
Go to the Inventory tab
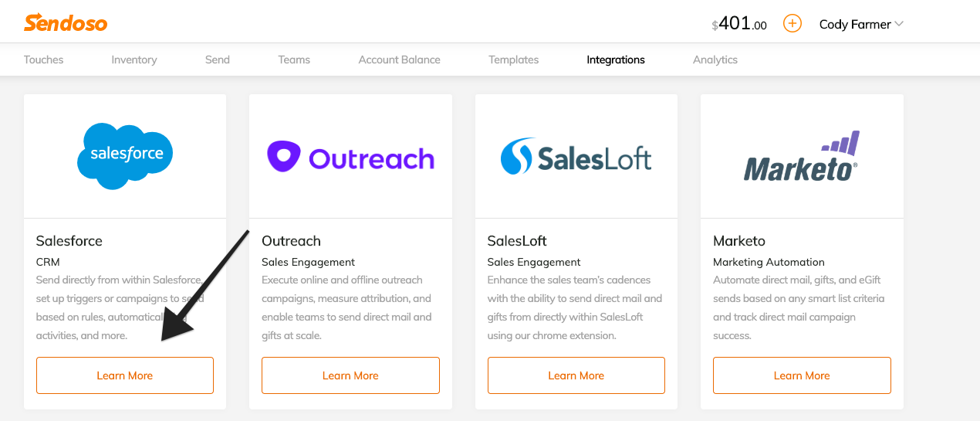tap(133, 59)
